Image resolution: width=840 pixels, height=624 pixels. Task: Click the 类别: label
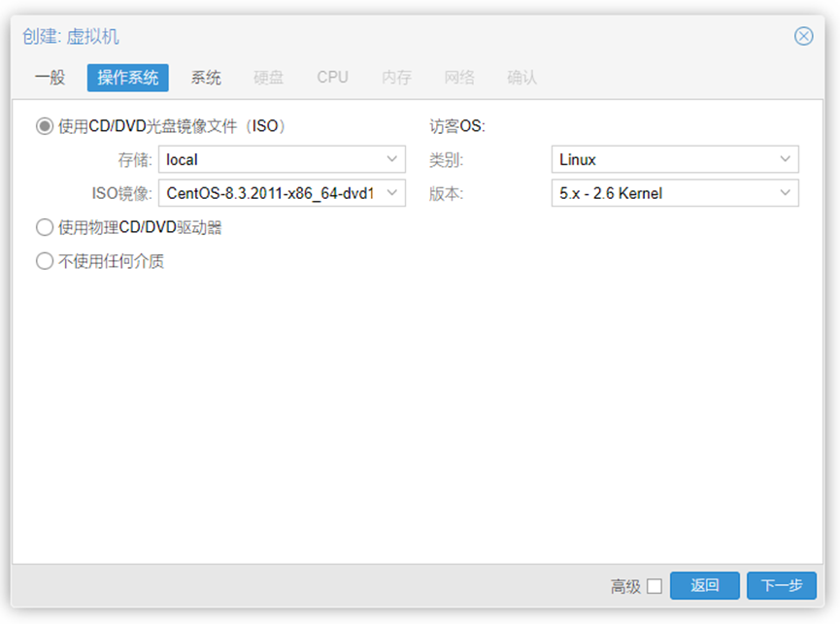coord(446,160)
